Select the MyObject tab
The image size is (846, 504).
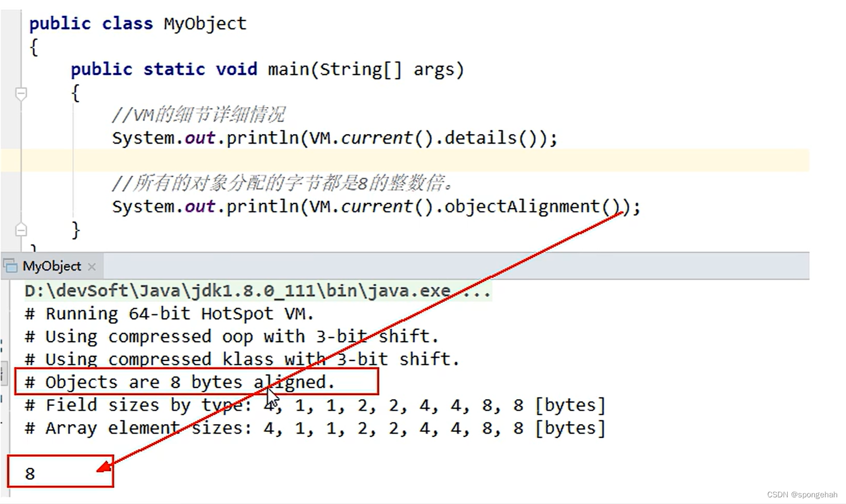click(x=53, y=266)
